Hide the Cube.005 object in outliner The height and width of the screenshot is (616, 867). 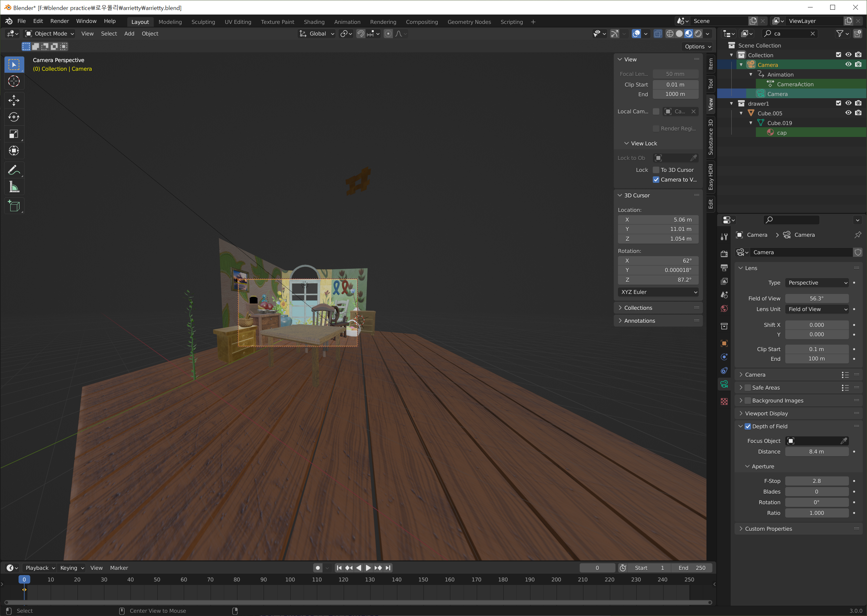point(848,113)
